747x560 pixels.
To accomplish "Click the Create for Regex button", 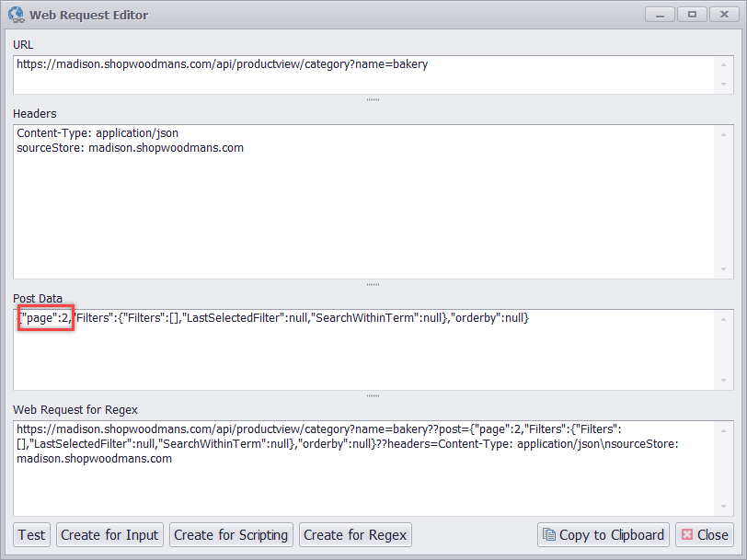I will (x=354, y=534).
